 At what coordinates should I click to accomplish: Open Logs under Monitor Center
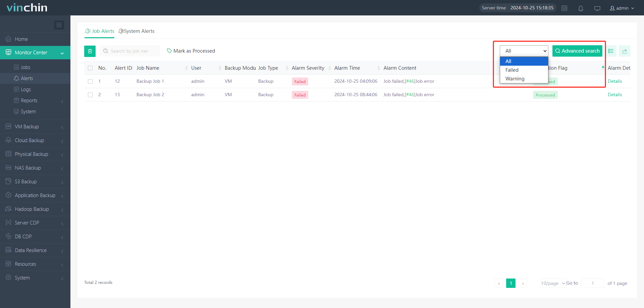tap(26, 89)
